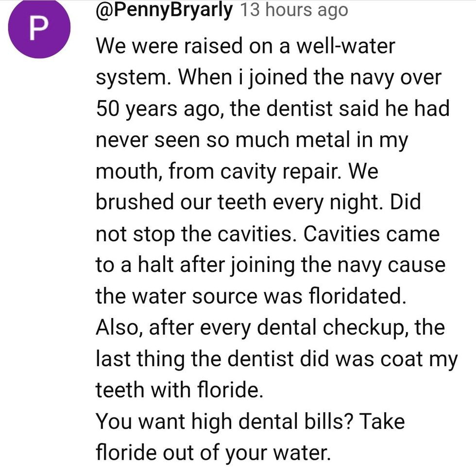Image resolution: width=476 pixels, height=471 pixels.
Task: Click the line starting "mouth, from cavity repair"
Action: coord(237,172)
